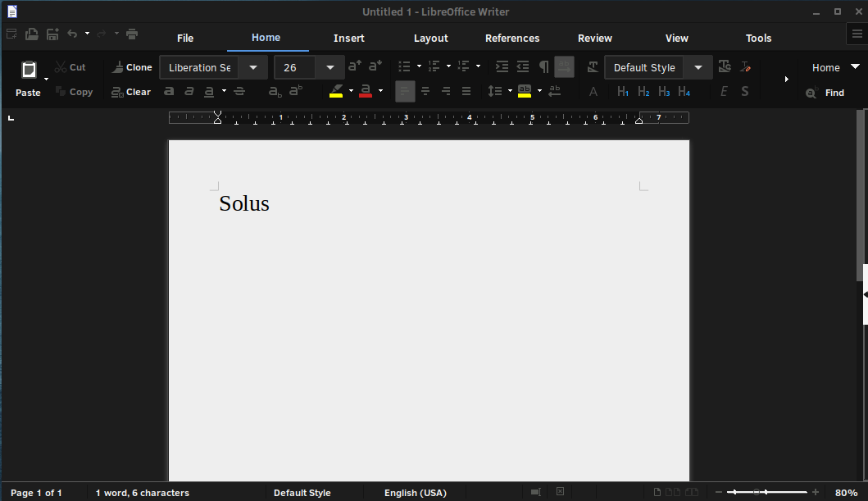
Task: Expand the ribbon overflow arrow
Action: click(x=786, y=80)
